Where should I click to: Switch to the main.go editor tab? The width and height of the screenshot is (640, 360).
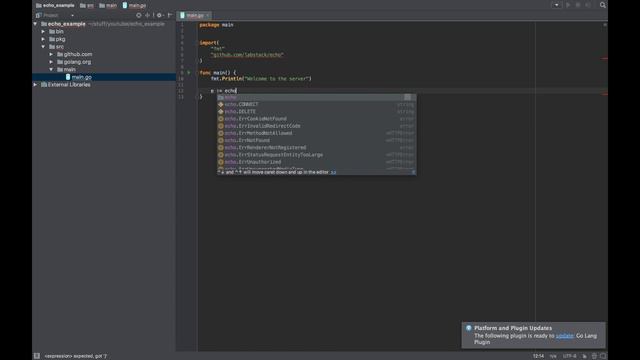[x=194, y=16]
